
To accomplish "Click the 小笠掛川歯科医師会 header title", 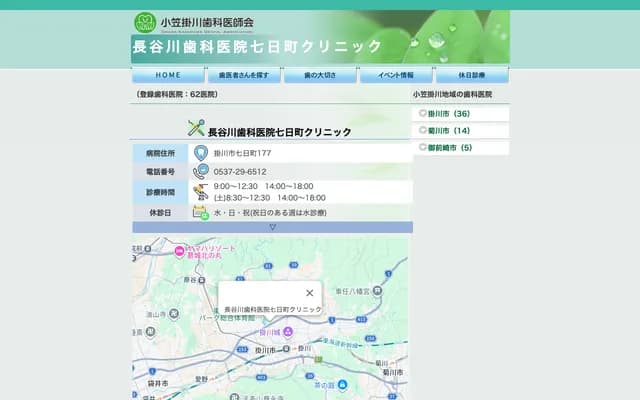I will point(207,22).
